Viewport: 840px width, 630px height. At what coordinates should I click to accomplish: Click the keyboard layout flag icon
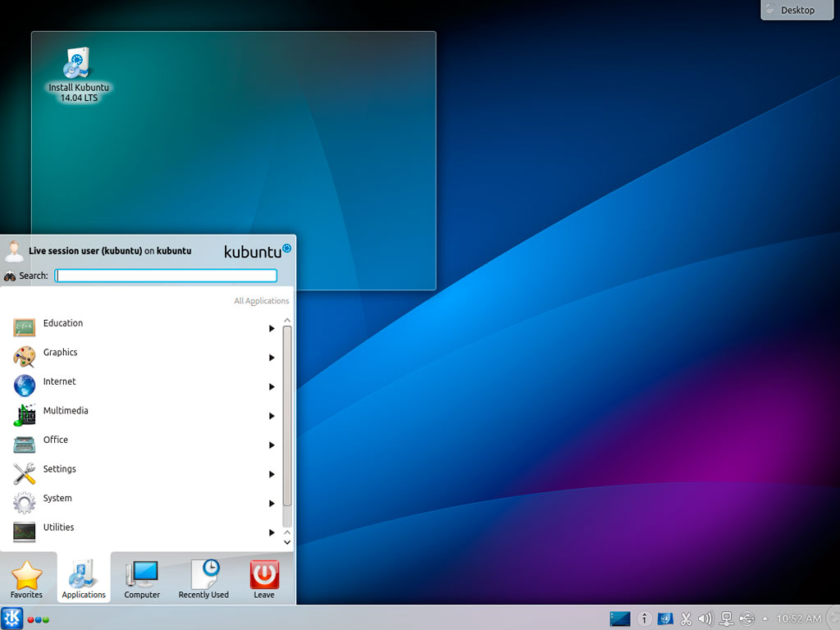pos(666,619)
